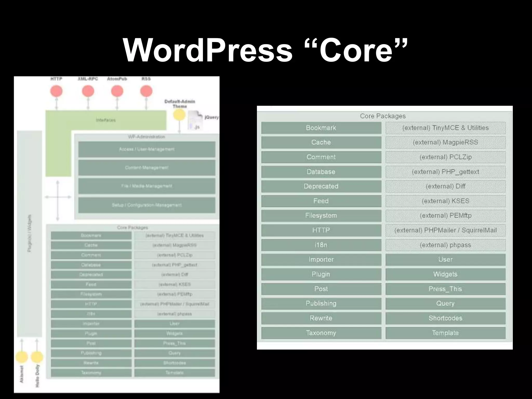Select (external) PHPMailer / SquirrelMail in enlarged panel
Image resolution: width=532 pixels, height=399 pixels.
pos(445,230)
